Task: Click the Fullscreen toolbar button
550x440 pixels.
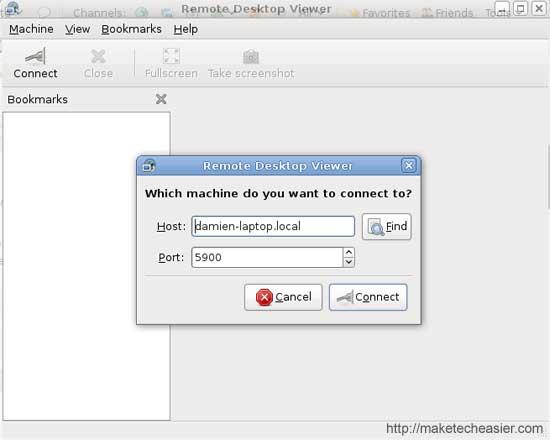Action: coord(171,63)
